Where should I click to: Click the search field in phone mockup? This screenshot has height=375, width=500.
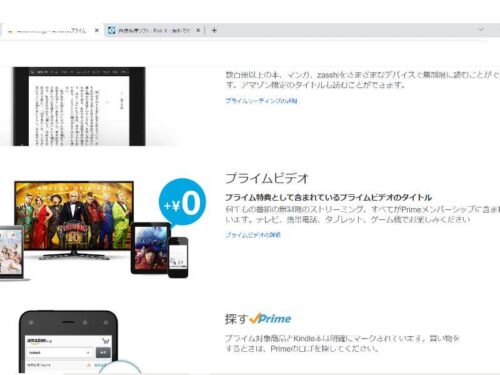pyautogui.click(x=60, y=352)
